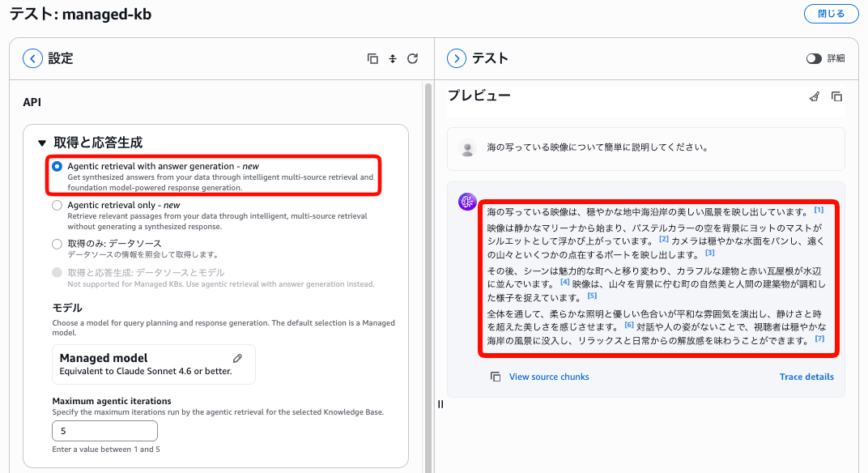Open citation [4] in the answer

pos(564,282)
